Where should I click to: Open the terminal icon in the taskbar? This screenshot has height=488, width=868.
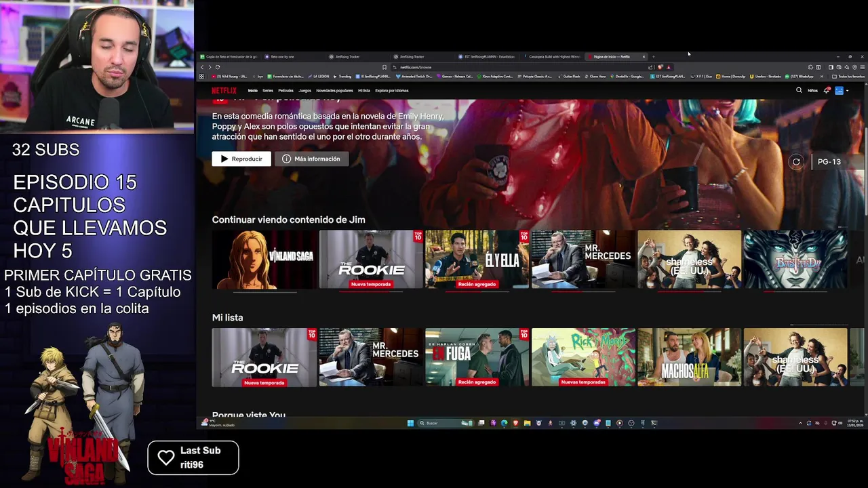pos(654,423)
